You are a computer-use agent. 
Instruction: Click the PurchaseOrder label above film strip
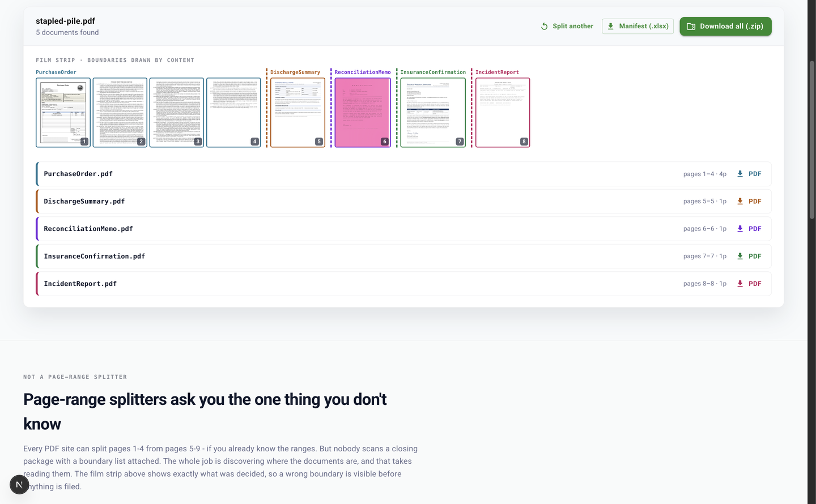56,72
